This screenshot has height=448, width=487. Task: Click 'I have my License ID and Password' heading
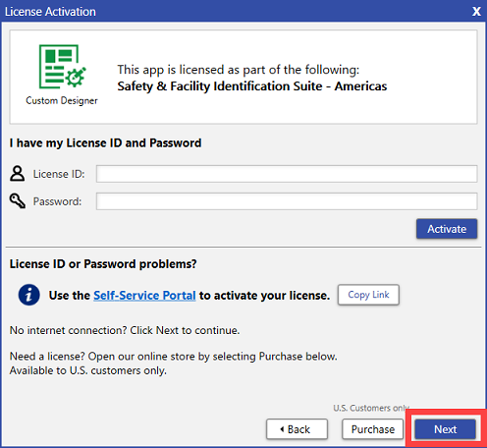click(x=105, y=143)
